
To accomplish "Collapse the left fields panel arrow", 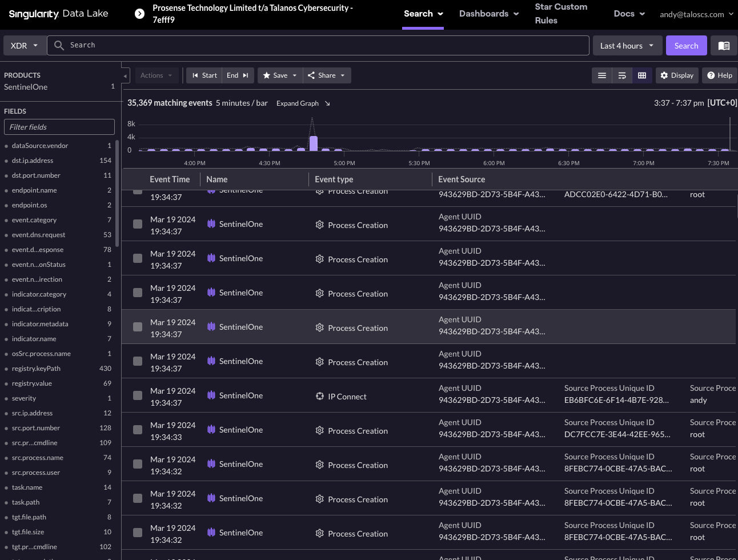I will pos(125,75).
